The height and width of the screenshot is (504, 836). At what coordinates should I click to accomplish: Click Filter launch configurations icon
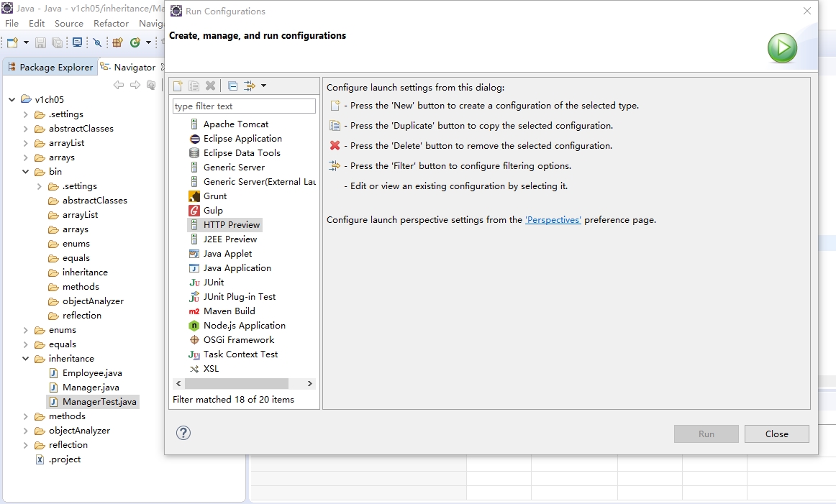click(x=249, y=86)
